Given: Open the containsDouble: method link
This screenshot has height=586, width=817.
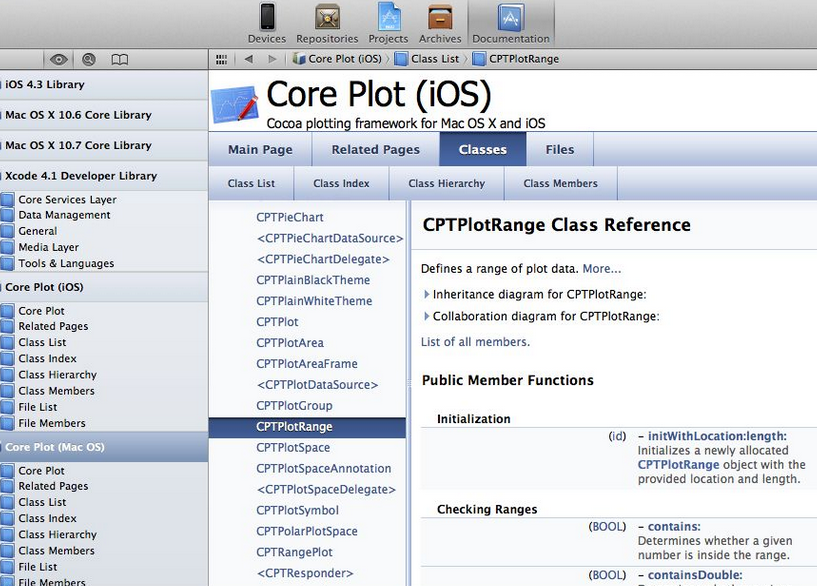Looking at the screenshot, I should coord(695,575).
